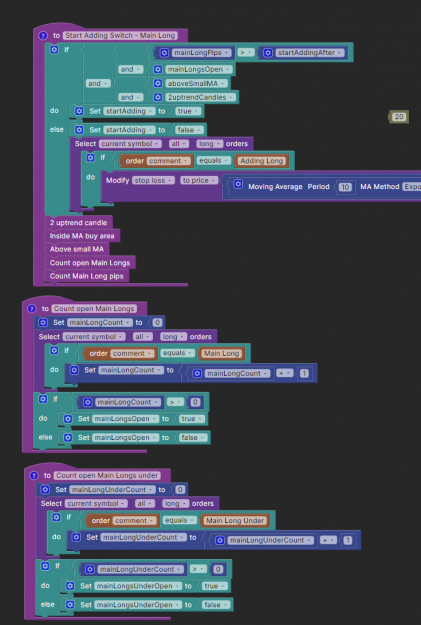
Task: Edit the 'Adding Long' text field
Action: (x=262, y=161)
